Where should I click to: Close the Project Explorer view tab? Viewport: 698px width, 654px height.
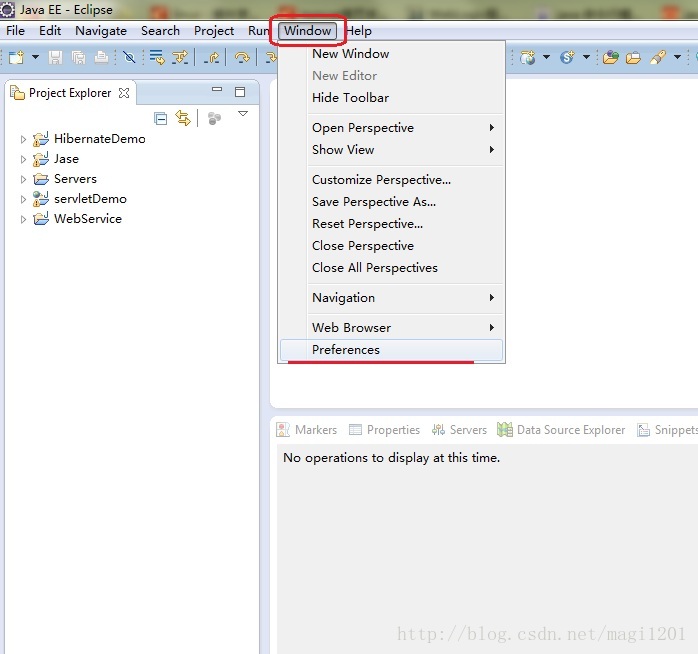point(124,93)
